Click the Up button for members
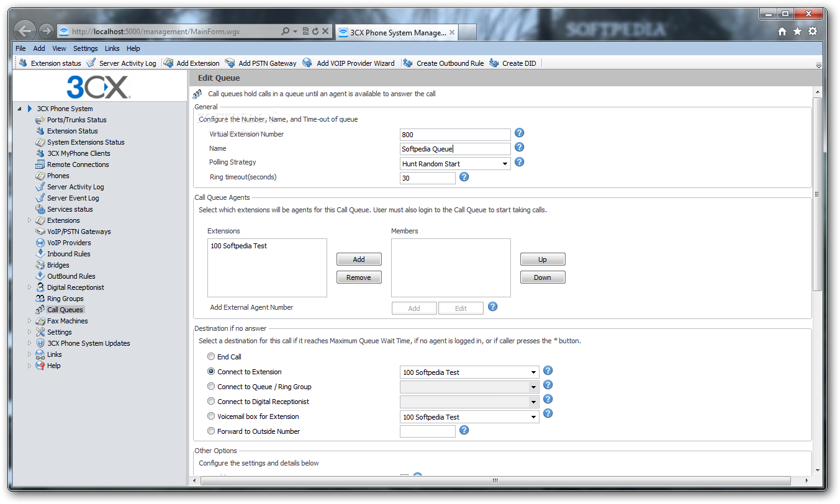 (543, 259)
